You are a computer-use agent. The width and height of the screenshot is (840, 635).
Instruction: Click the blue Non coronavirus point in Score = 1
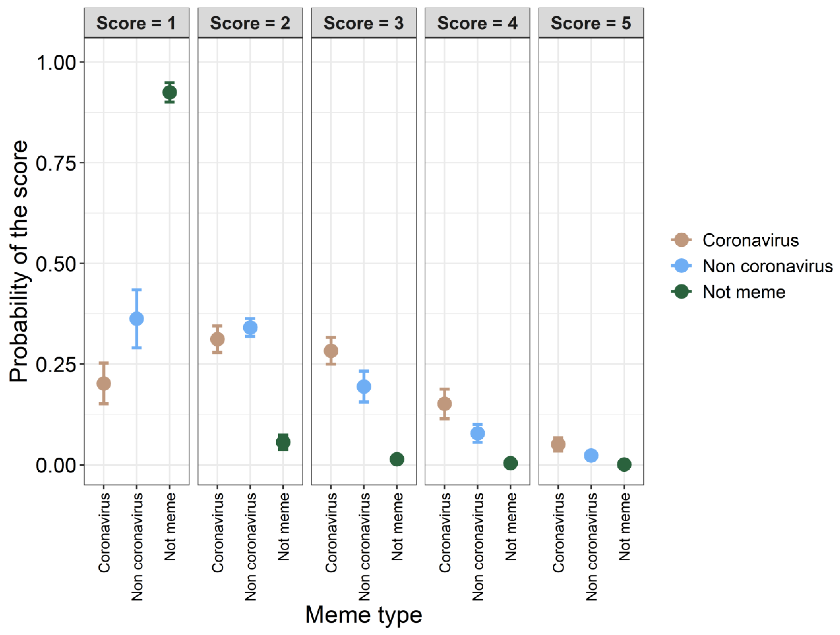137,319
